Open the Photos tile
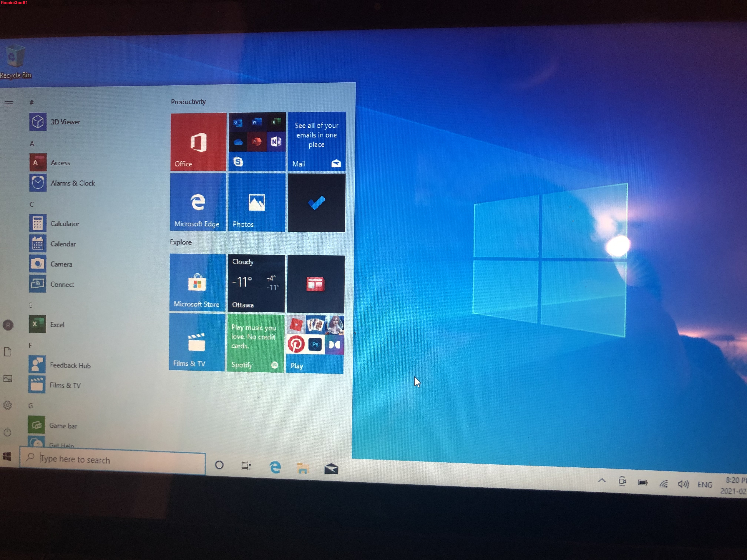 257,203
